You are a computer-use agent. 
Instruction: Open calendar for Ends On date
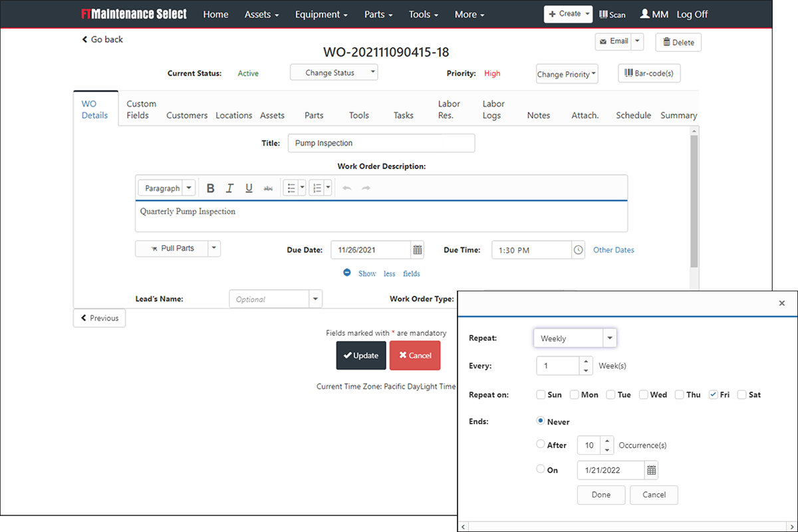652,470
